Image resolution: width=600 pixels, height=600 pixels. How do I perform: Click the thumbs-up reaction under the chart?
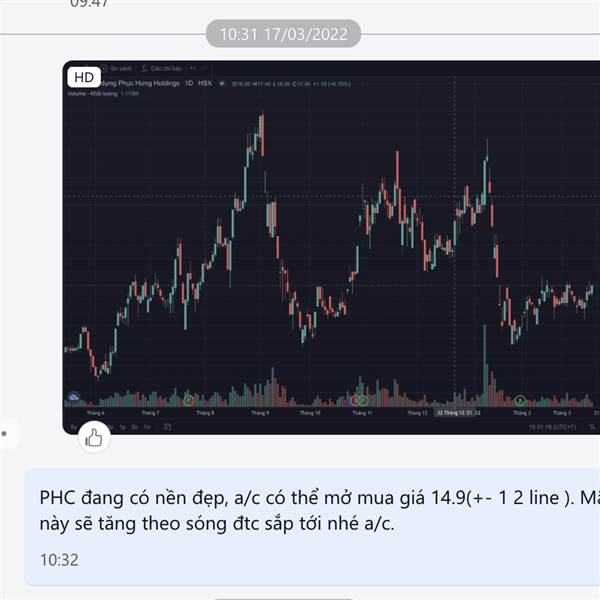coord(94,437)
